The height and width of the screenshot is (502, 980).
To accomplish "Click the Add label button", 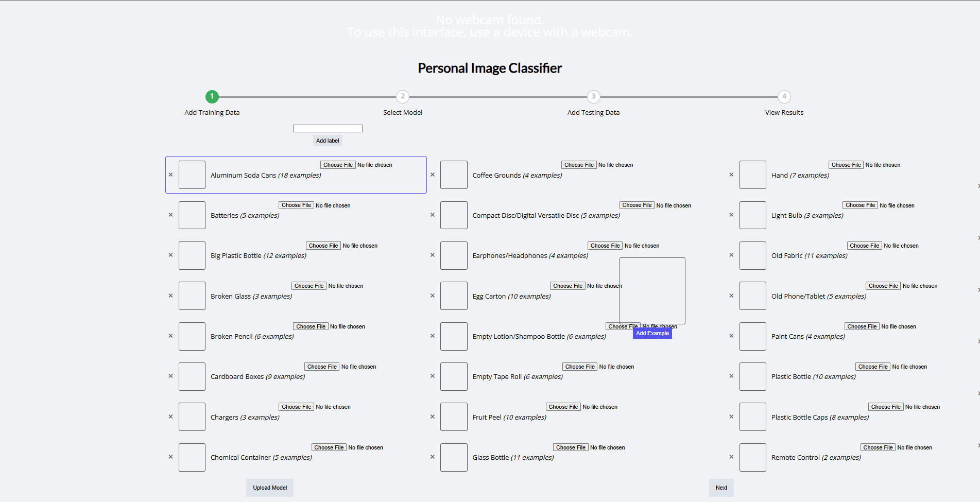I will (328, 141).
